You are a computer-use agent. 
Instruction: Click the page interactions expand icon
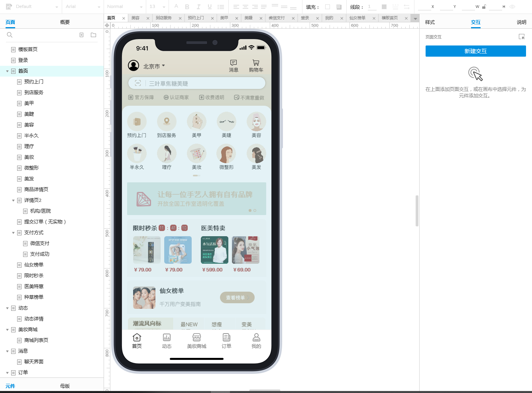pyautogui.click(x=522, y=37)
